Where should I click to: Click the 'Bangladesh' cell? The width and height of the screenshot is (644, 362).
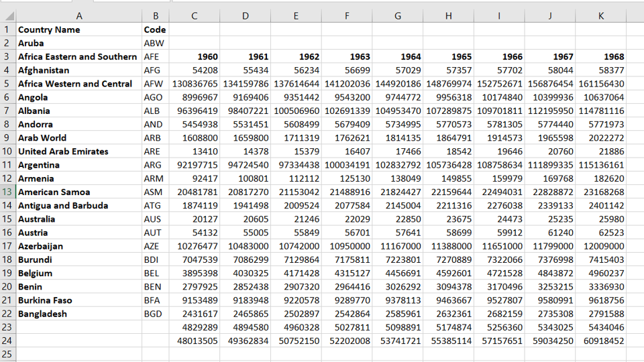pos(79,314)
